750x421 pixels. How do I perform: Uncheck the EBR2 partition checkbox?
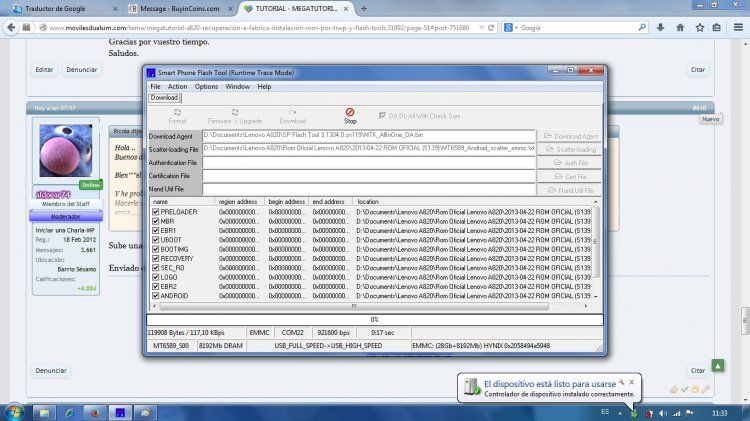click(x=155, y=287)
